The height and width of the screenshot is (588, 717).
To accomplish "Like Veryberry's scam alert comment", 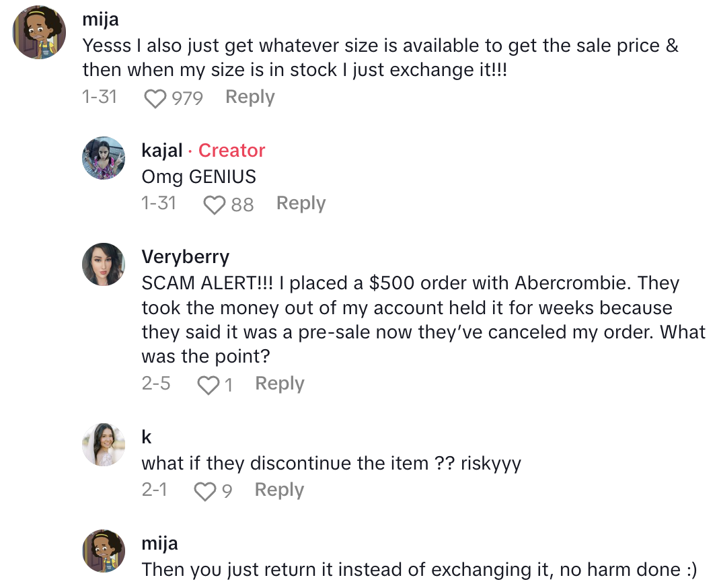I will pos(208,385).
